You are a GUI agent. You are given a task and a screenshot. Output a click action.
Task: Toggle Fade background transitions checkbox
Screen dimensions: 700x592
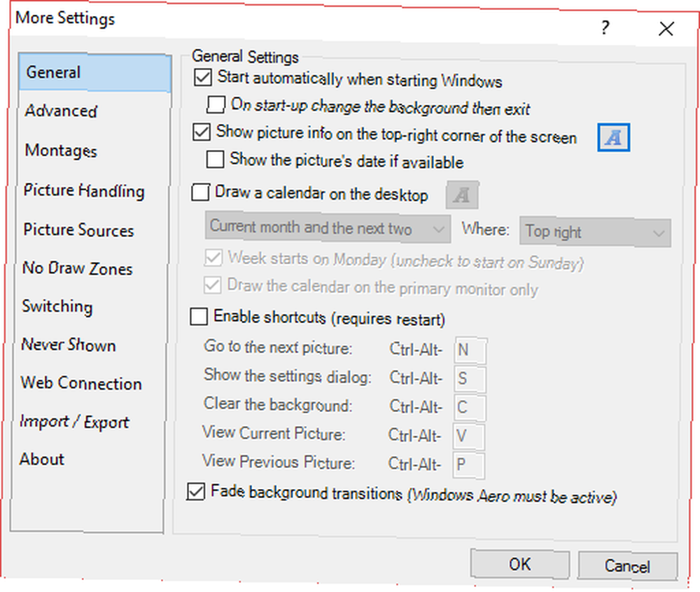tap(195, 491)
